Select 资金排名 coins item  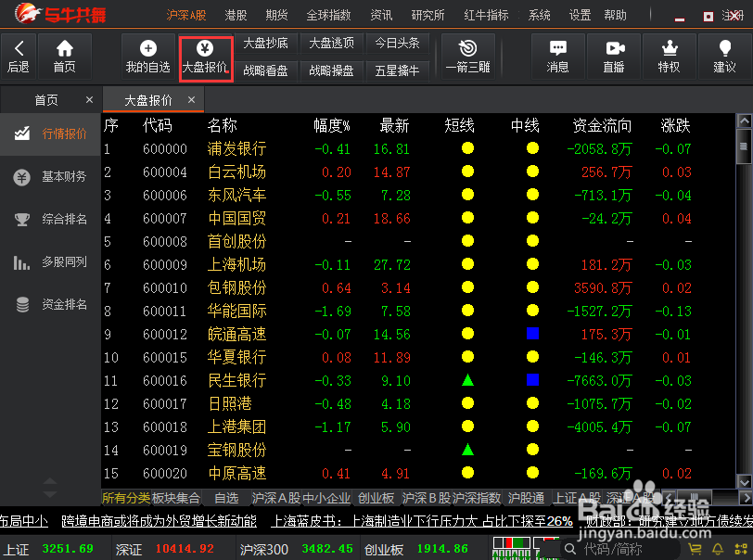coord(50,304)
